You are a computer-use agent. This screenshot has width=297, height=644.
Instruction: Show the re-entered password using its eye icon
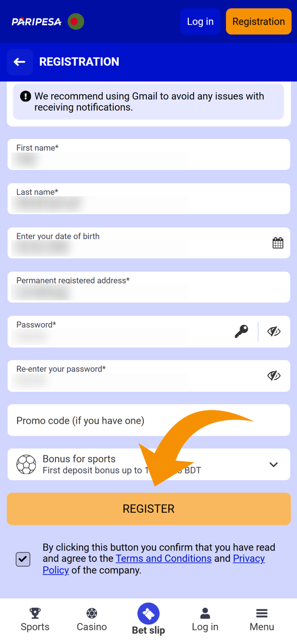tap(274, 375)
